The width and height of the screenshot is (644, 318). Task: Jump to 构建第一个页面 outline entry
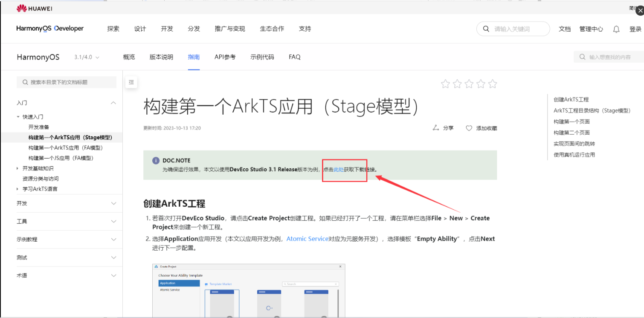[x=572, y=121]
